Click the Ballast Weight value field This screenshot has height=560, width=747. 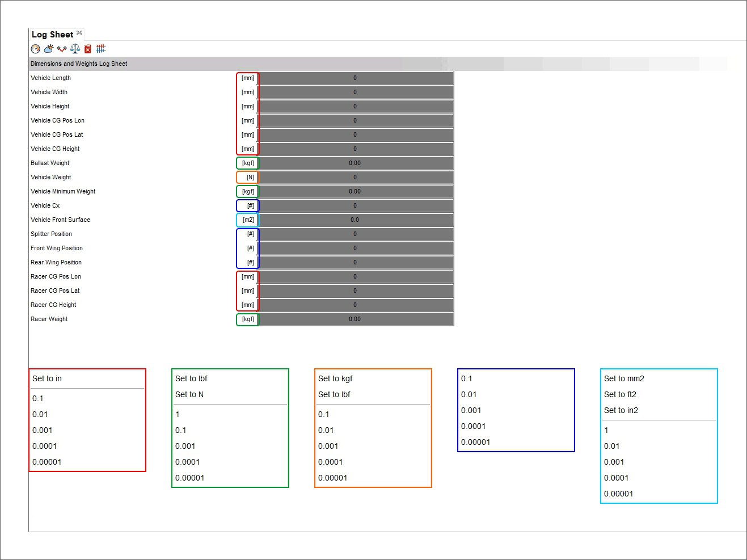pyautogui.click(x=356, y=163)
